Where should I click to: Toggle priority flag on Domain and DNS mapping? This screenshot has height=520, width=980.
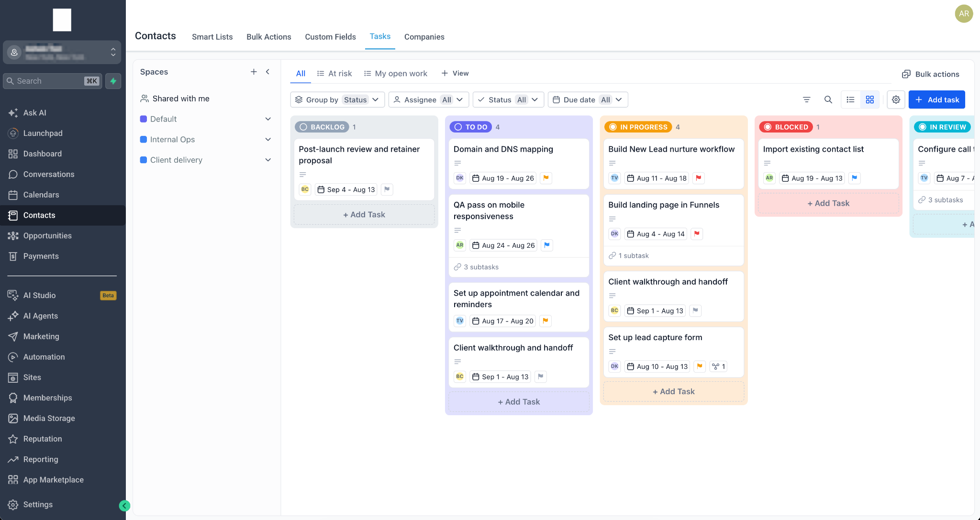[x=546, y=178]
